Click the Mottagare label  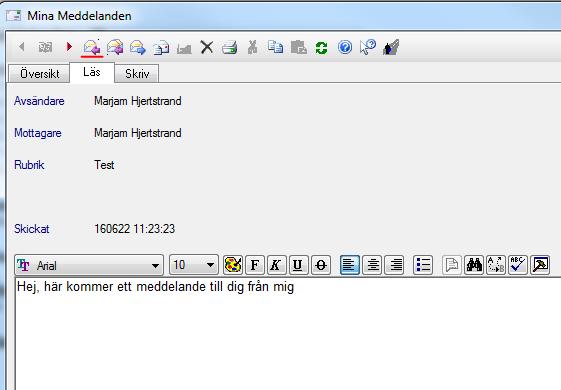[38, 133]
